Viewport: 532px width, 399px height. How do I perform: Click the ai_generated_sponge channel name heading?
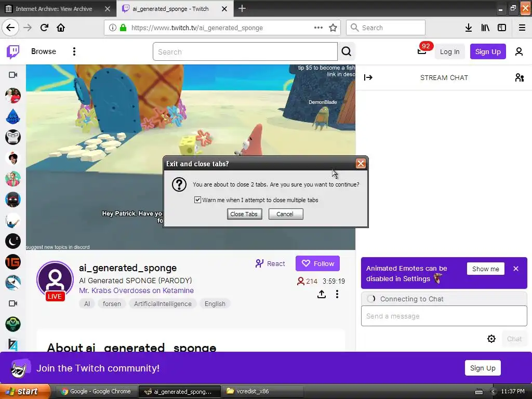(128, 268)
